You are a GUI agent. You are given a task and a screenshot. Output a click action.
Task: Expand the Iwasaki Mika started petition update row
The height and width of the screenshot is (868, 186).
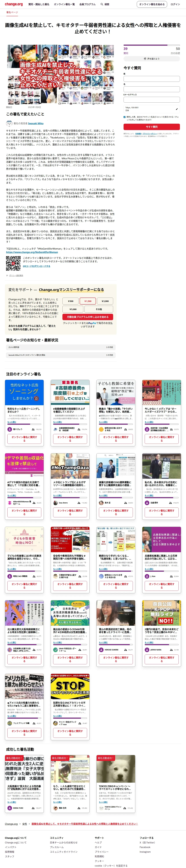(x=61, y=355)
